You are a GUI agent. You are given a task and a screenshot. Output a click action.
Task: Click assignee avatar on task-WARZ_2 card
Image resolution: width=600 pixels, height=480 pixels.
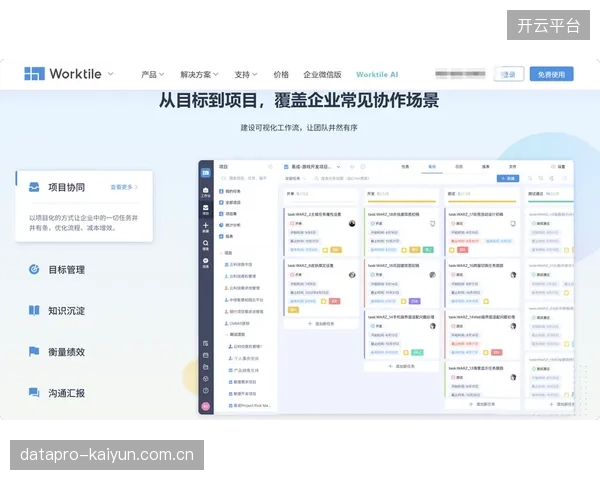[x=352, y=224]
